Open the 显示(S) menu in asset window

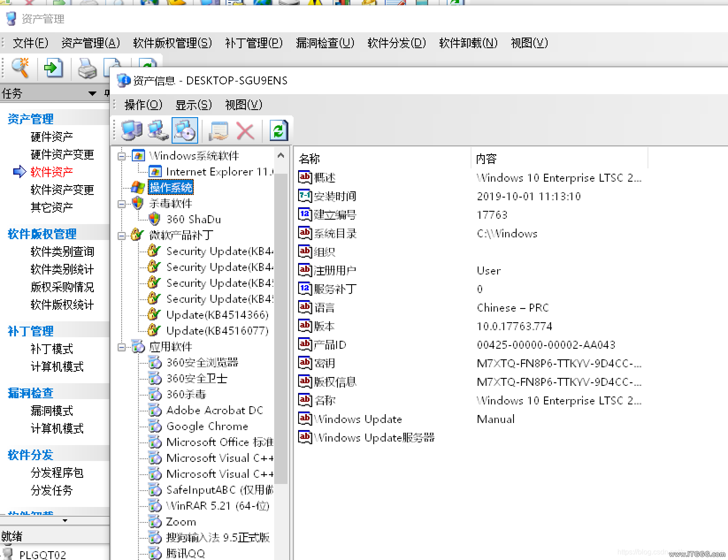click(194, 105)
